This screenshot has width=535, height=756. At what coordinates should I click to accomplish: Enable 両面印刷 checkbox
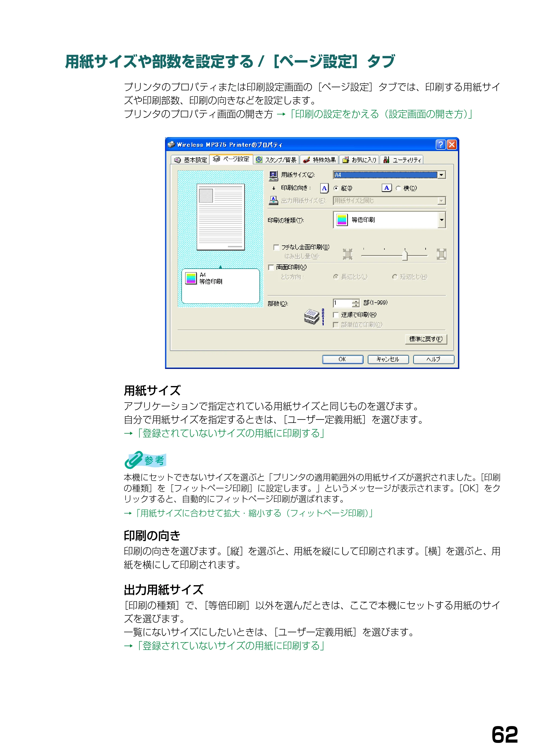click(x=271, y=267)
